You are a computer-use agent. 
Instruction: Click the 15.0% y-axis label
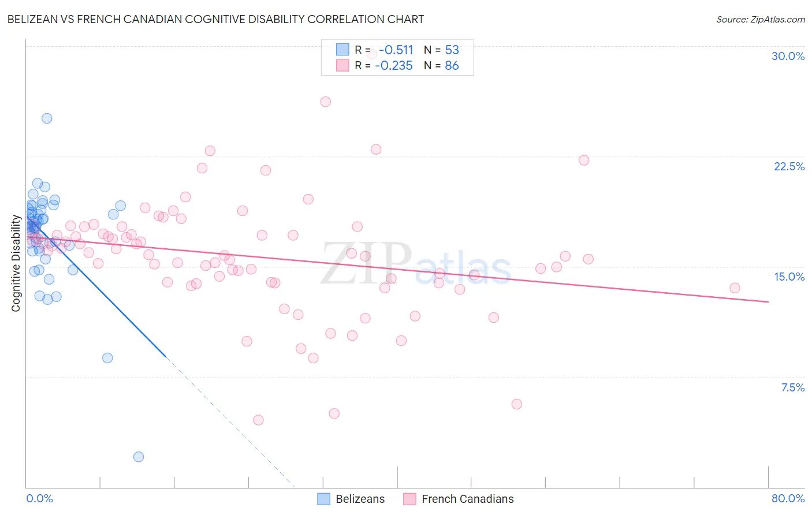pos(789,277)
